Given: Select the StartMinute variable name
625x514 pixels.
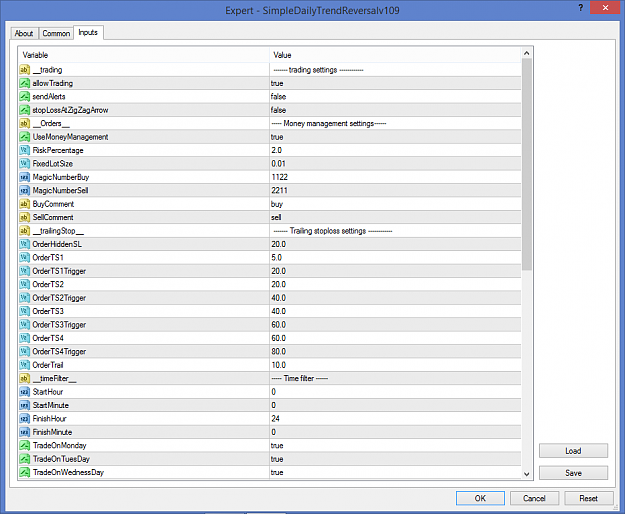Looking at the screenshot, I should click(51, 405).
